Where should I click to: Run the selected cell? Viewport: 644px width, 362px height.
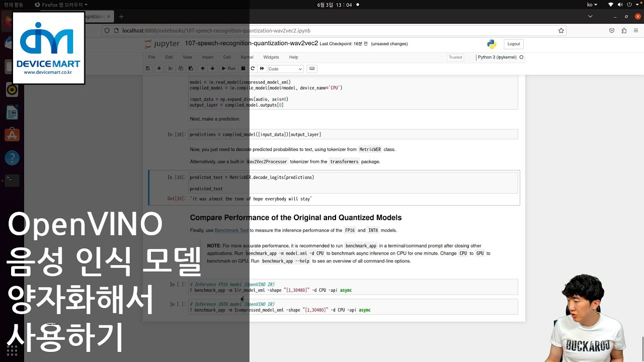click(228, 68)
